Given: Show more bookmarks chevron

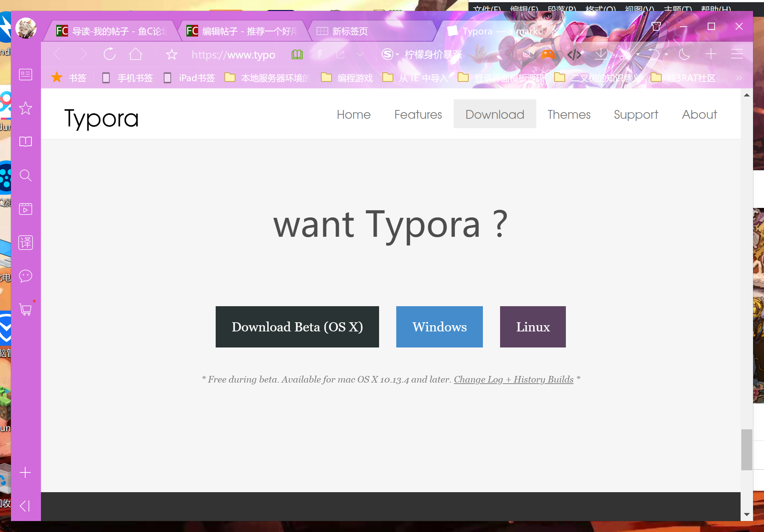Looking at the screenshot, I should click(739, 77).
